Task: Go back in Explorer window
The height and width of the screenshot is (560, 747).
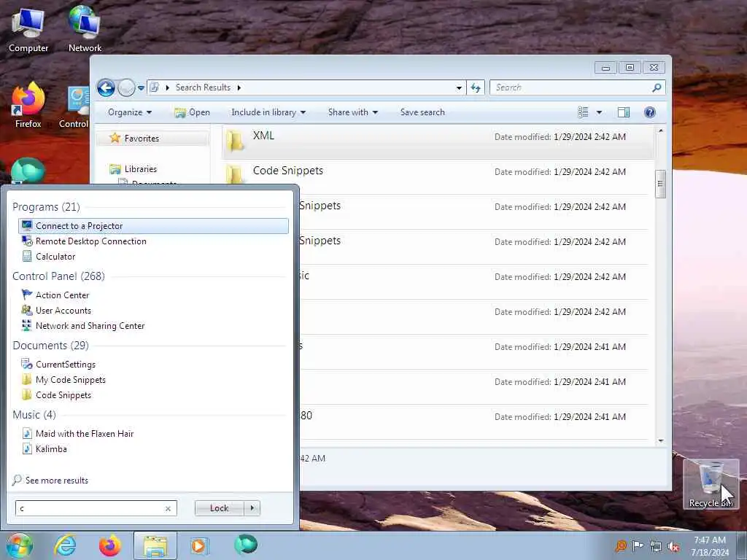Action: (x=106, y=87)
